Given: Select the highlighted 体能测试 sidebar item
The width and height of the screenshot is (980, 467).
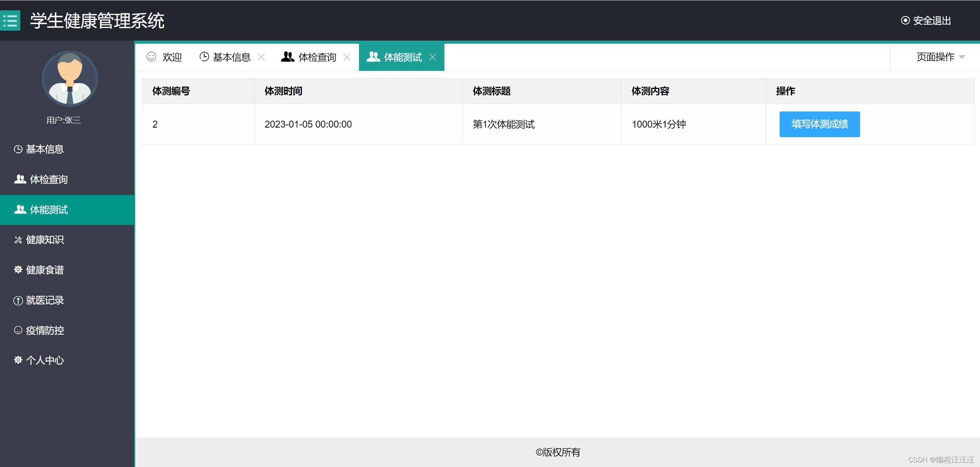Looking at the screenshot, I should click(x=48, y=210).
